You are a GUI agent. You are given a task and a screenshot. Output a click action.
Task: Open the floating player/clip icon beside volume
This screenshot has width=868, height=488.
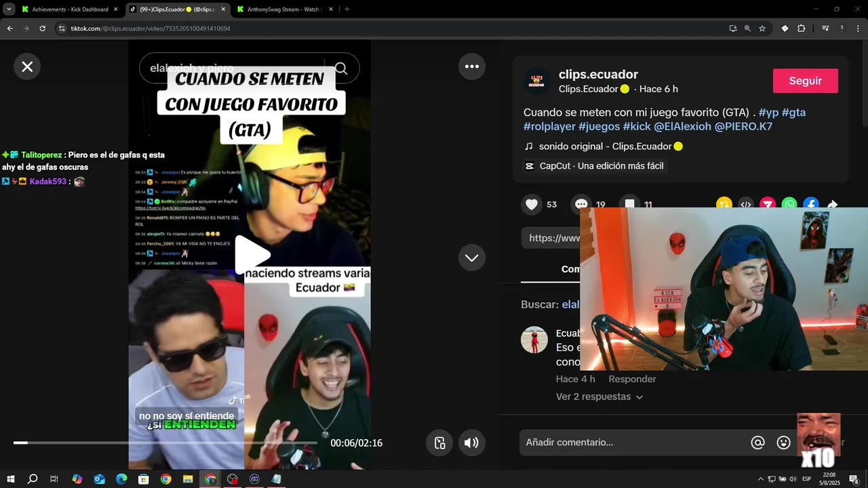coord(439,443)
